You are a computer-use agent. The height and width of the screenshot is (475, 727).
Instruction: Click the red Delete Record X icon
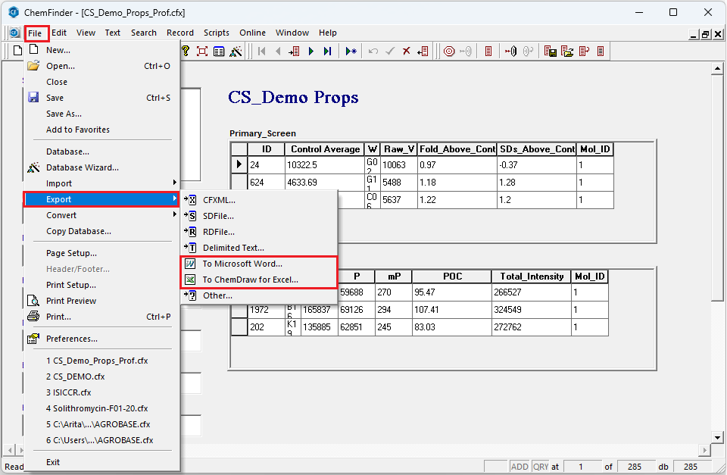point(407,51)
